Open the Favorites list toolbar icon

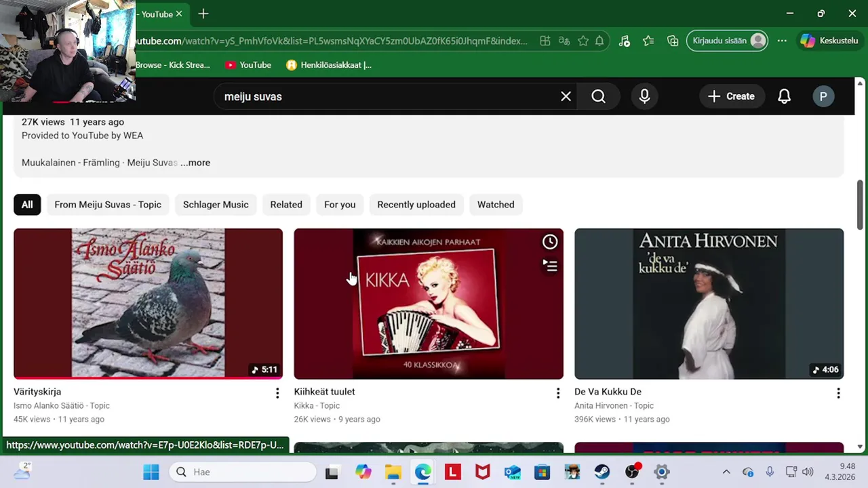click(648, 41)
